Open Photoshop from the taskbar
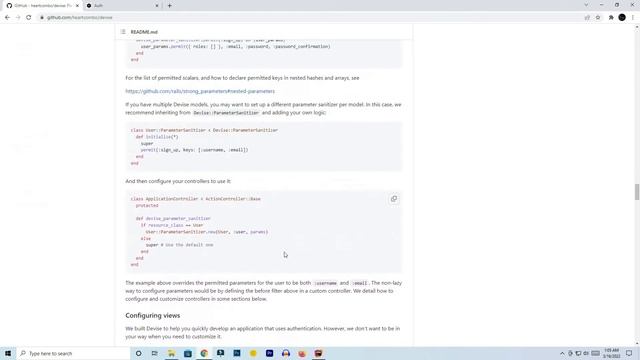The height and width of the screenshot is (360, 640). tap(237, 353)
